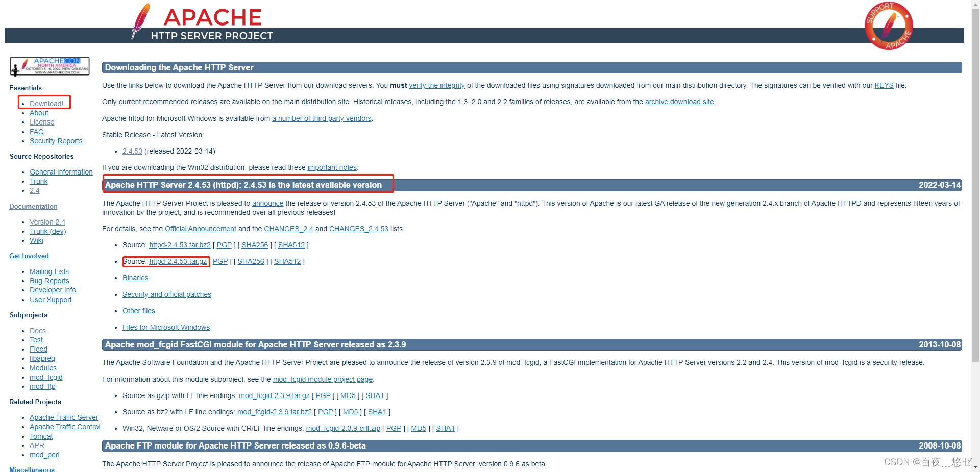The height and width of the screenshot is (472, 980).
Task: Open the Support Apache round badge
Action: (889, 26)
